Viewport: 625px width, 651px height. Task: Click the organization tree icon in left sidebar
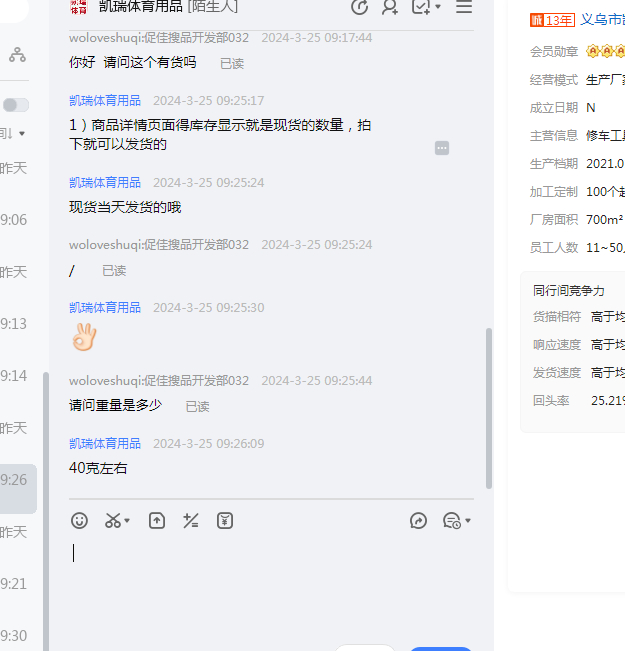(17, 56)
